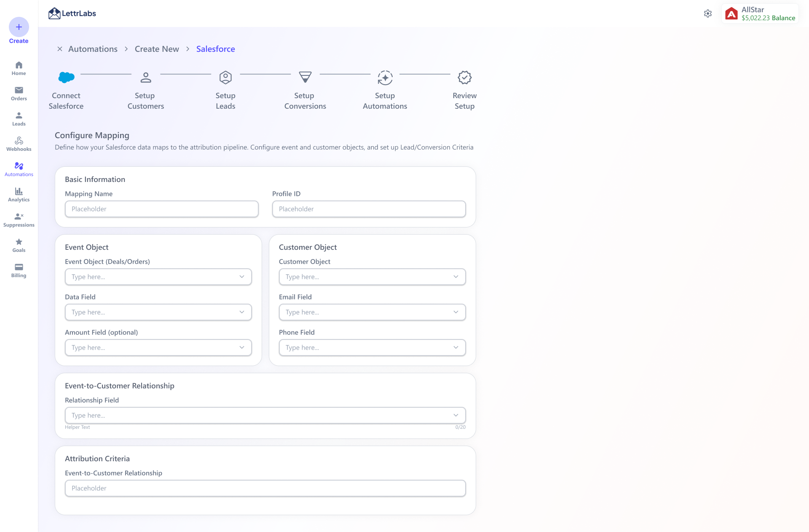This screenshot has height=532, width=809.
Task: Open Goals in the sidebar
Action: tap(19, 245)
